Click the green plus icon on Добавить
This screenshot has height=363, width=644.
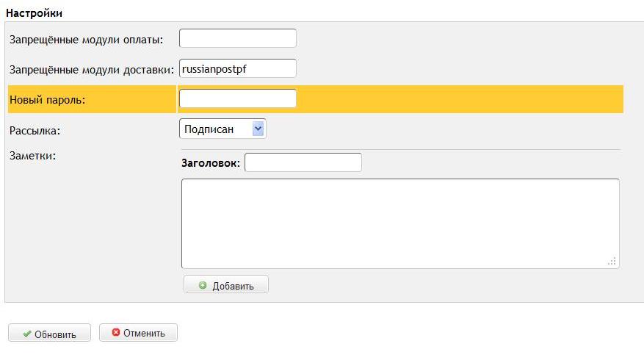click(x=203, y=286)
